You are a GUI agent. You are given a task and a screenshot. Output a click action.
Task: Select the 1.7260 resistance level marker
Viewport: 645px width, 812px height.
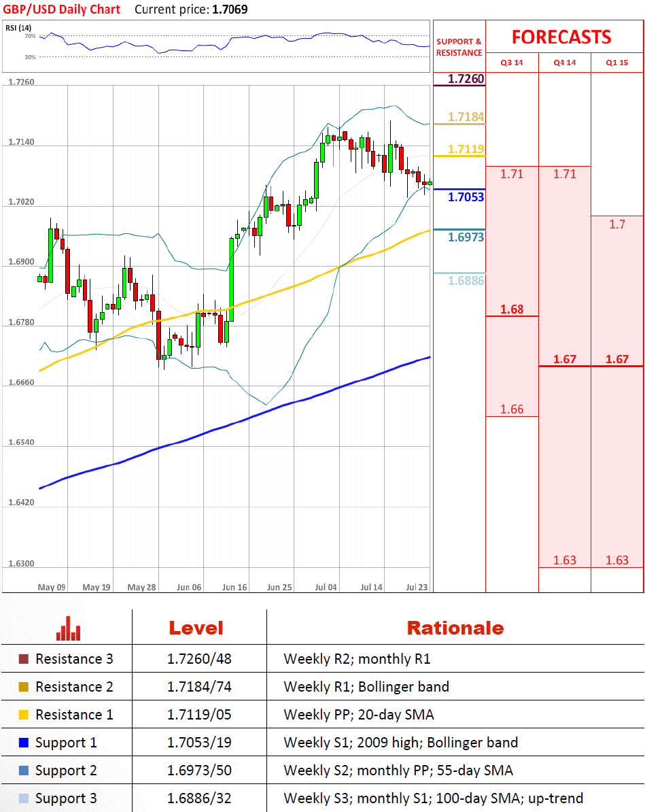pos(466,79)
